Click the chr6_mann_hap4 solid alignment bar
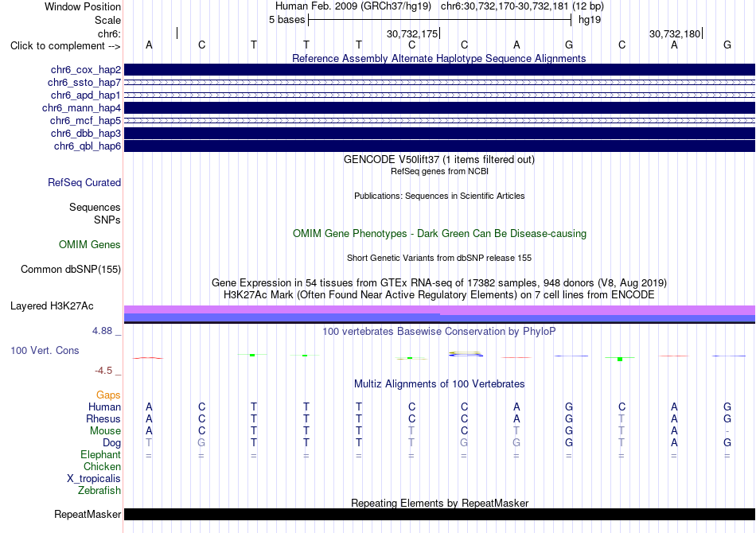 440,107
